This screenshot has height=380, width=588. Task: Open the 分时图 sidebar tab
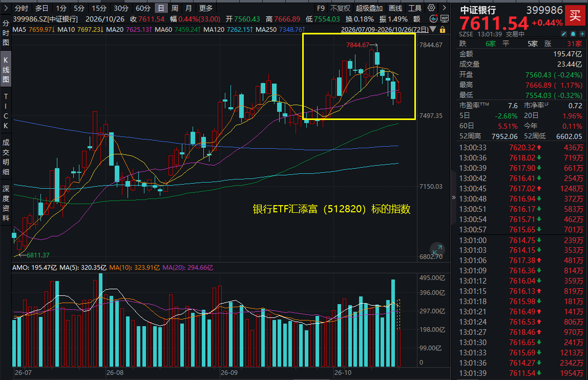coord(6,33)
